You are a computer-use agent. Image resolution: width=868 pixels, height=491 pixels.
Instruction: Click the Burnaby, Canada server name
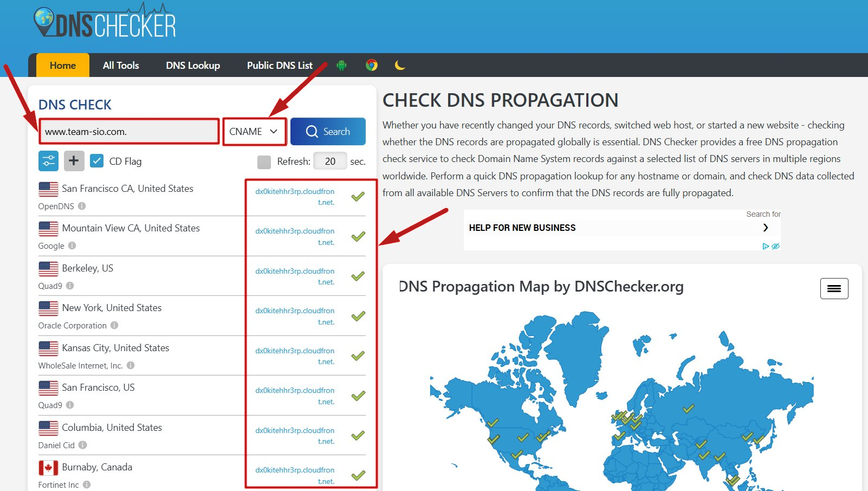(98, 467)
